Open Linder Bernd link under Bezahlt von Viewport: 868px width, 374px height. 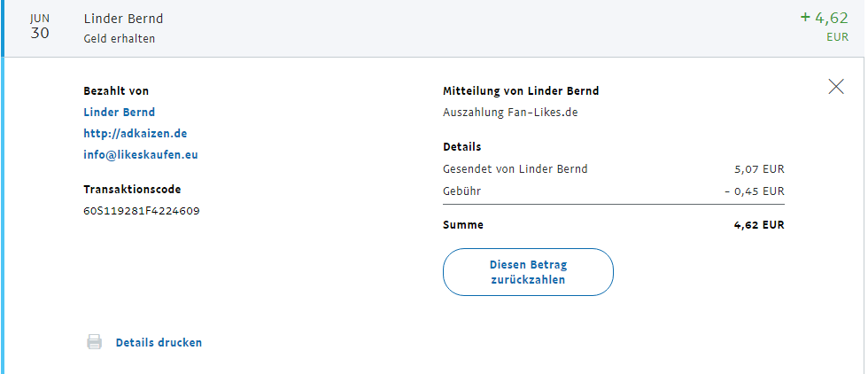pos(119,112)
